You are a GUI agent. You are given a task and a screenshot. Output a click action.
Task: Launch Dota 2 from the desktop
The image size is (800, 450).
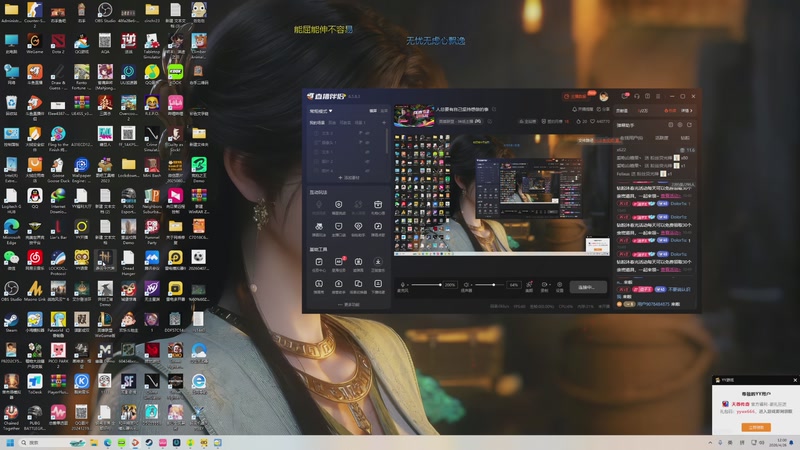(x=58, y=43)
